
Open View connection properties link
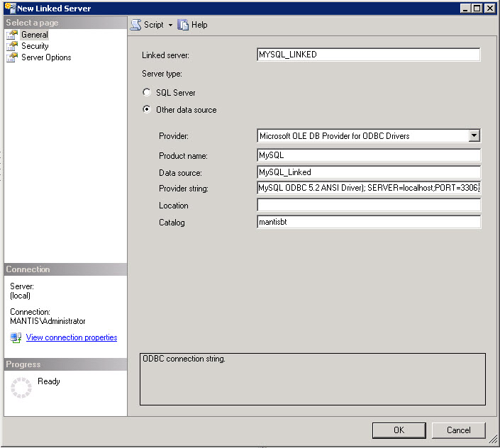click(x=71, y=337)
